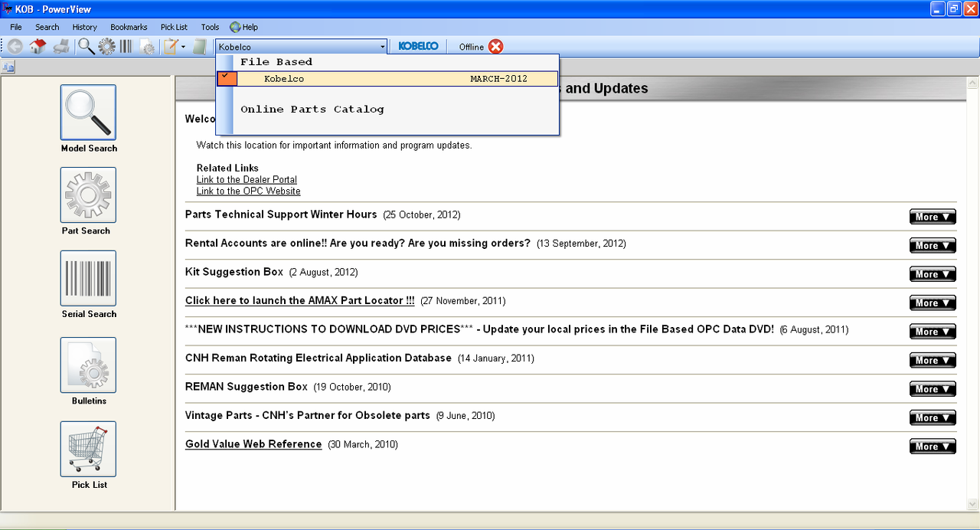The image size is (980, 530).
Task: Click the Parts Technical Support Winter Hours headline
Action: click(281, 214)
